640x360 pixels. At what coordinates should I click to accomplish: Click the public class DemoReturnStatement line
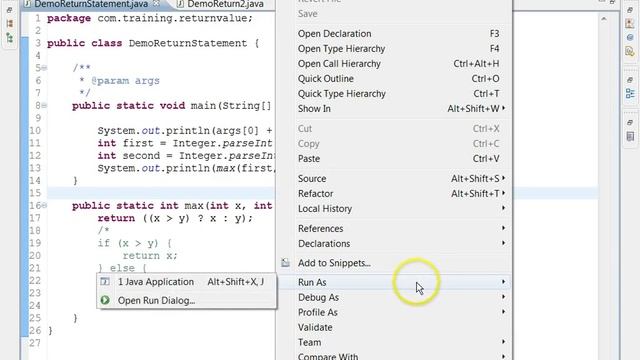153,43
